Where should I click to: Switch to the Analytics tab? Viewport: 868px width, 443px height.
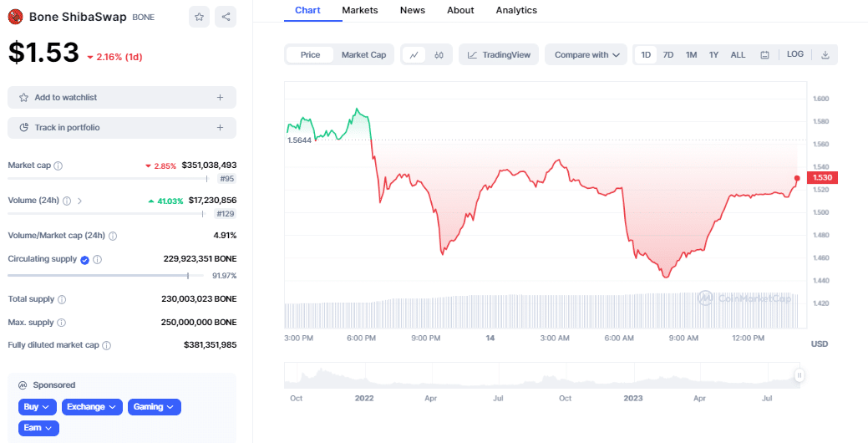(x=516, y=10)
